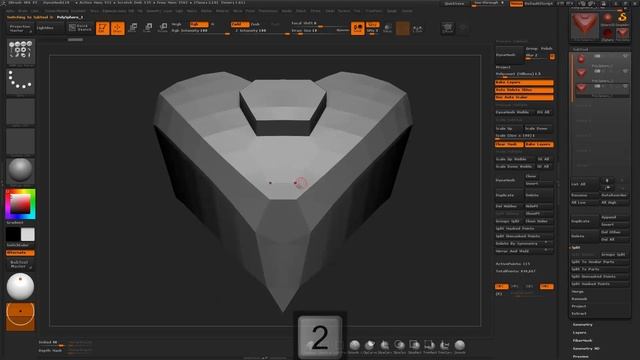Switch to Zsub sculpt mode
Viewport: 640px width, 360px height.
click(256, 24)
